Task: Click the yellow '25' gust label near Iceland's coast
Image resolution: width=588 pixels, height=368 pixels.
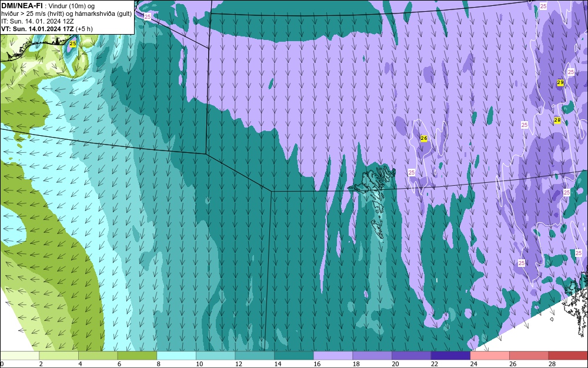Action: 73,44
